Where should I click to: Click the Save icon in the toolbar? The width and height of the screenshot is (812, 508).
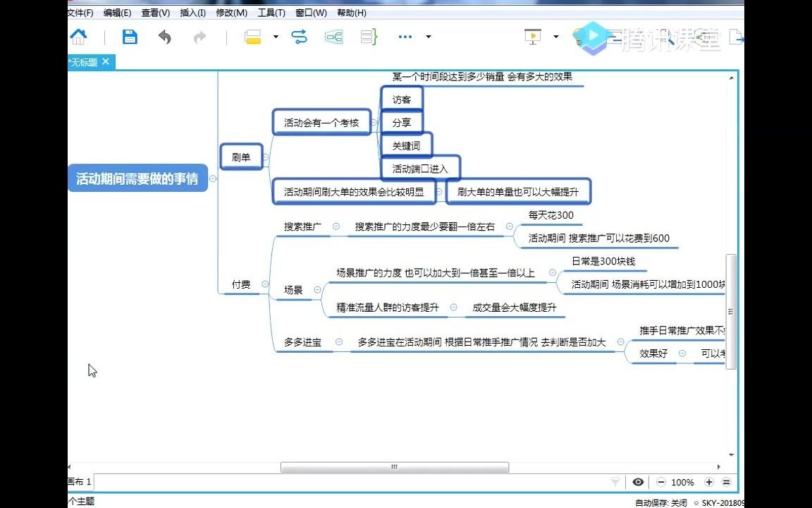tap(130, 37)
